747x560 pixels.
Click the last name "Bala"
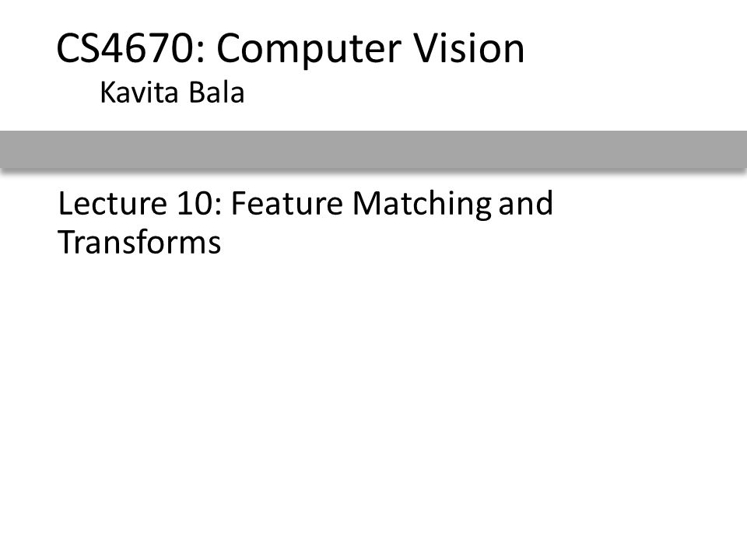pos(217,93)
